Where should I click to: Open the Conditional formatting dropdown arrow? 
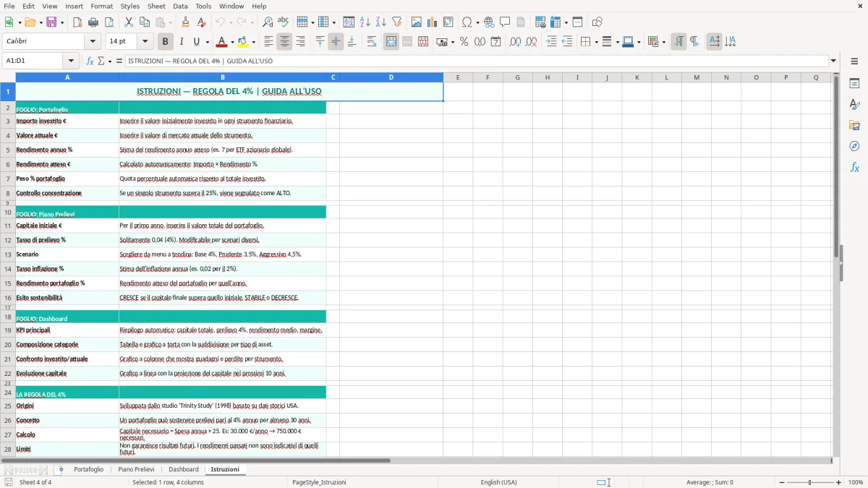click(664, 42)
